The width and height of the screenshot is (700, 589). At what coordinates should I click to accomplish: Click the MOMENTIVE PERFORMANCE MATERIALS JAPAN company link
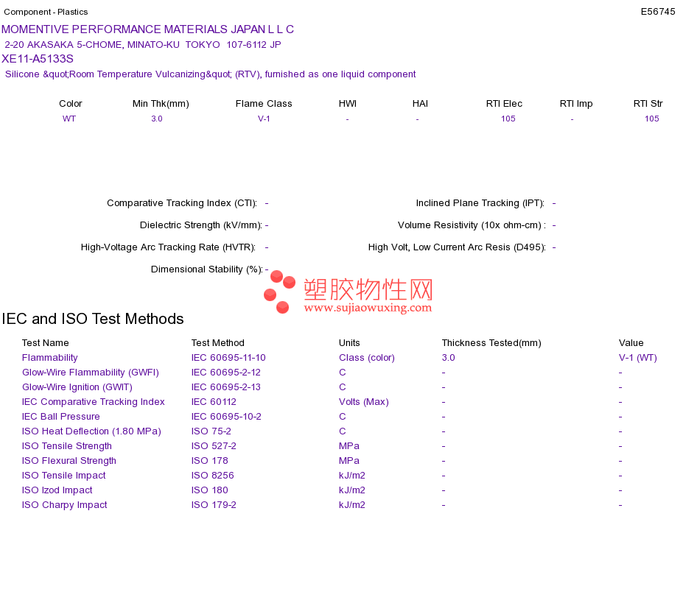(x=147, y=29)
